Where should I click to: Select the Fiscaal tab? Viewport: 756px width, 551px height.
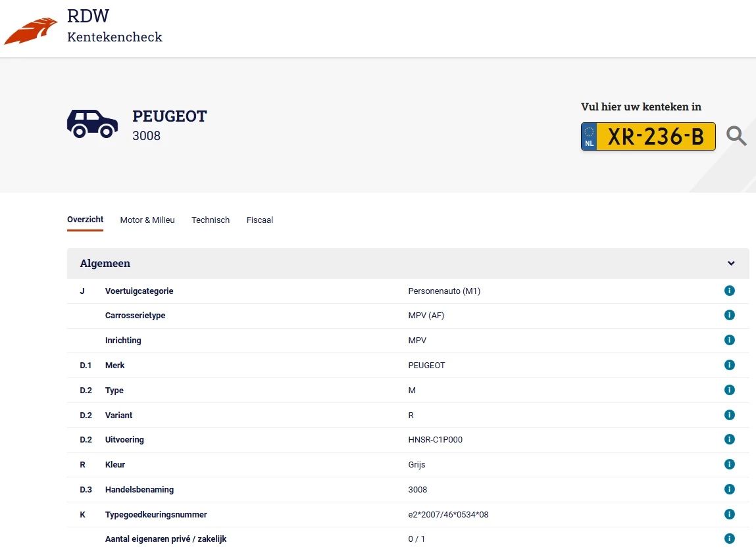259,220
